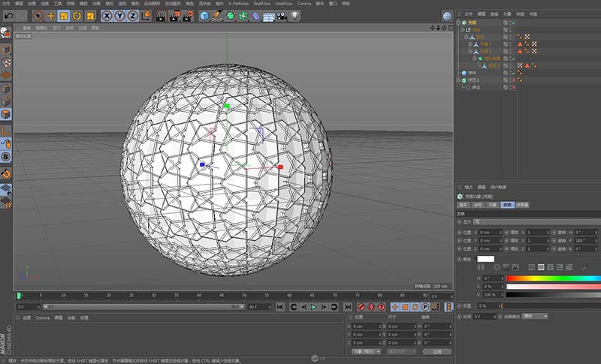Image resolution: width=601 pixels, height=364 pixels.
Task: Click the record active objects button
Action: point(361,307)
